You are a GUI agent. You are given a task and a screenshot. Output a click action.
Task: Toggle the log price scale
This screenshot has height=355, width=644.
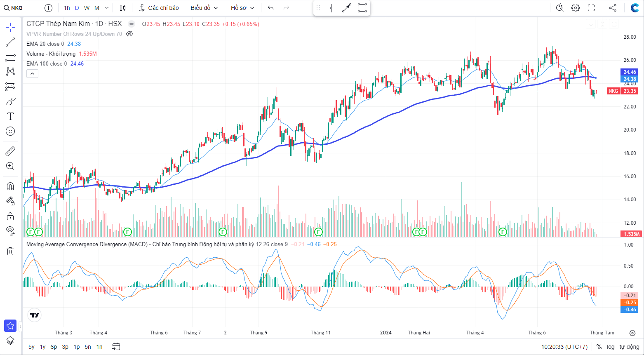click(x=611, y=347)
